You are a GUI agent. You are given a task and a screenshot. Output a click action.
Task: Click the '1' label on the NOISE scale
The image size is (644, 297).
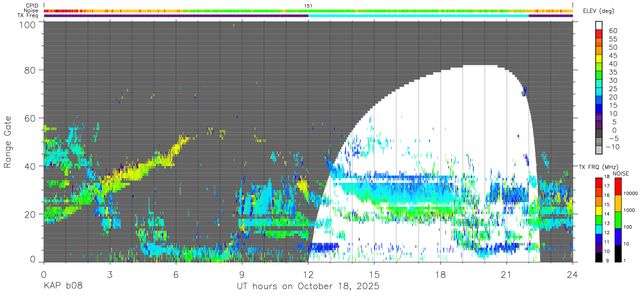[624, 261]
